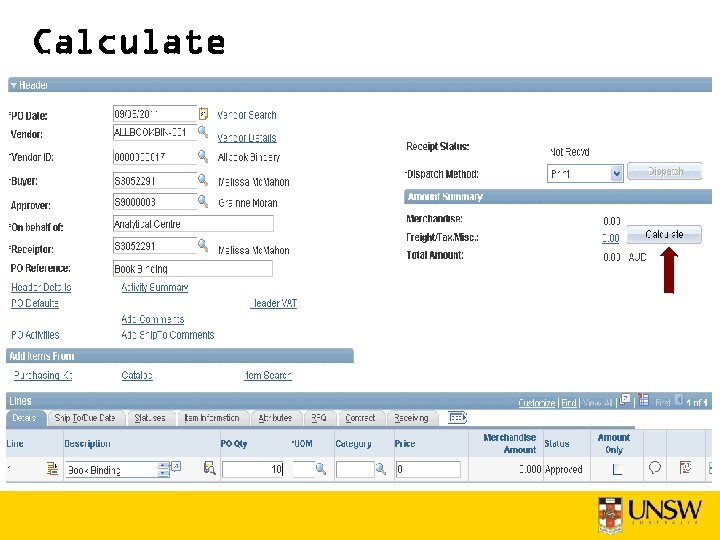This screenshot has width=720, height=540.
Task: Open the Receiving tab
Action: [x=411, y=418]
